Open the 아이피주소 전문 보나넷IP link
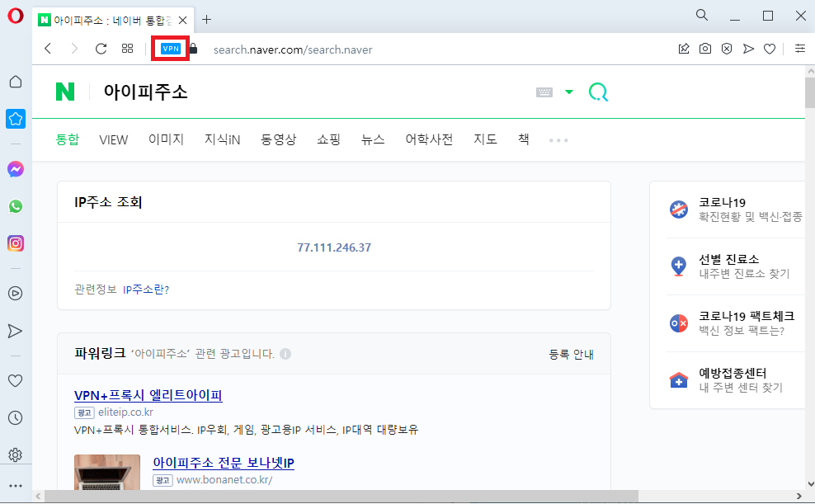This screenshot has width=815, height=504. (x=224, y=463)
